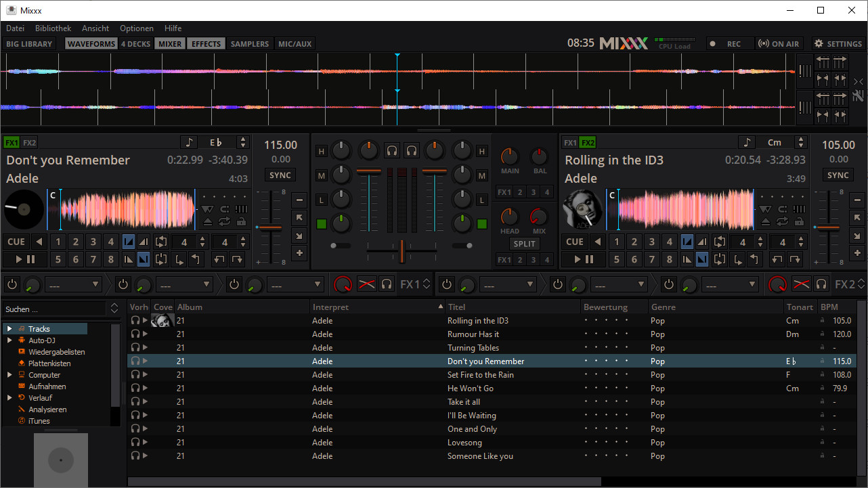Image resolution: width=868 pixels, height=488 pixels.
Task: Open the last effect dropdown in FX2 unit
Action: [x=729, y=284]
